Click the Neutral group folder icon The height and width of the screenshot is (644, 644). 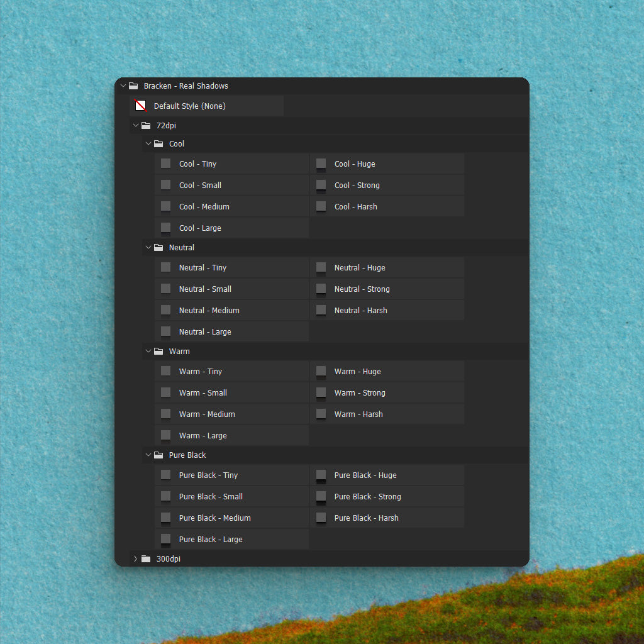[x=158, y=248]
